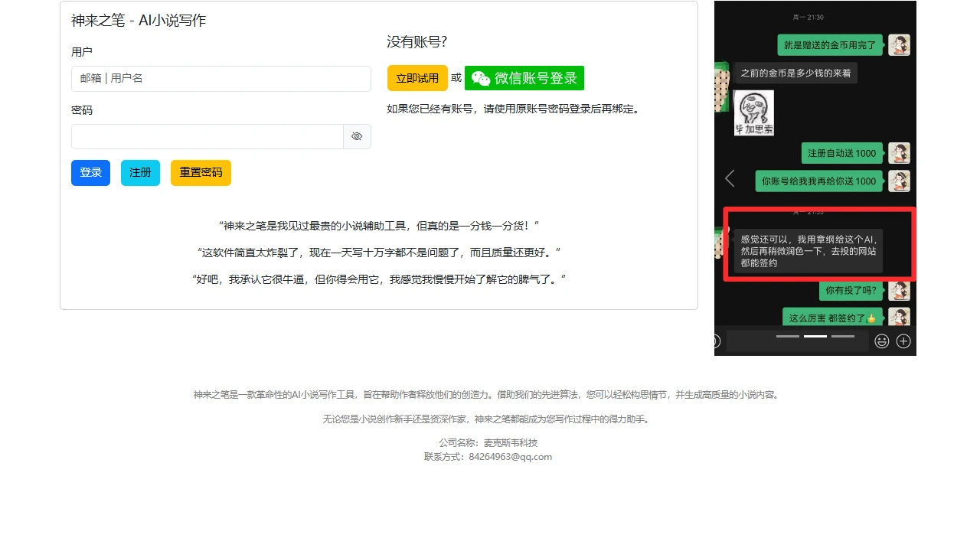Focus the 邮箱 | 用户名 input field

220,79
